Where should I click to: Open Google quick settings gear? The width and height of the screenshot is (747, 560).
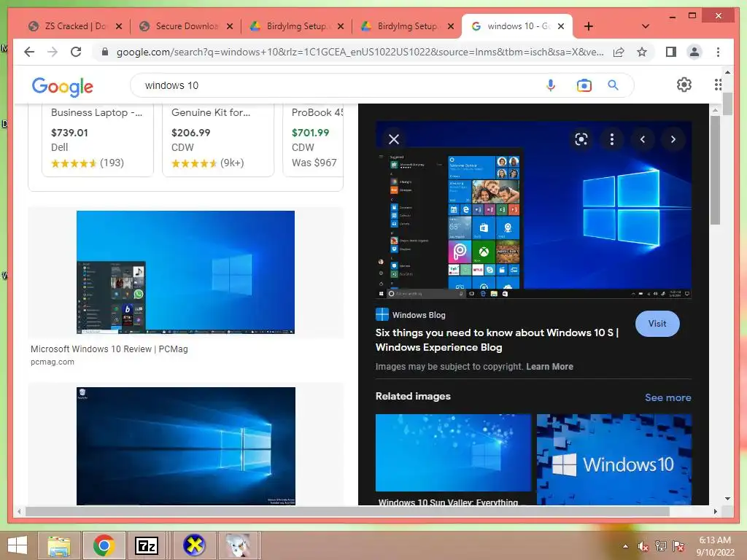684,85
